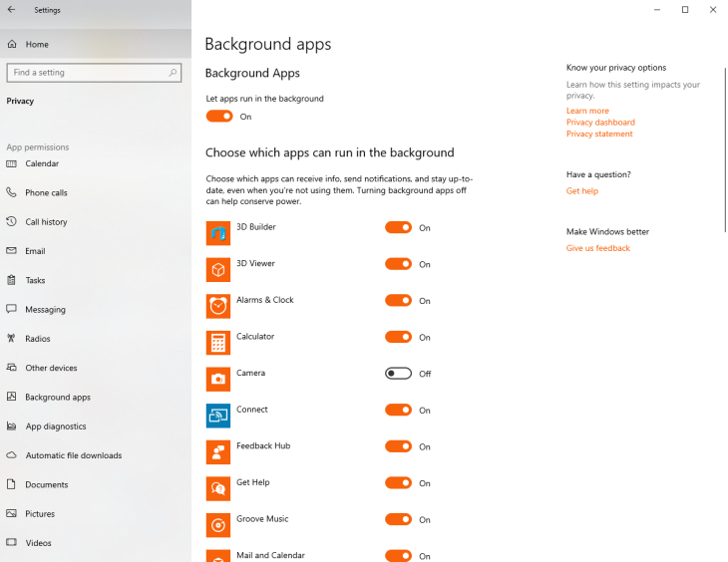
Task: Click the Calculator app icon
Action: pyautogui.click(x=218, y=343)
